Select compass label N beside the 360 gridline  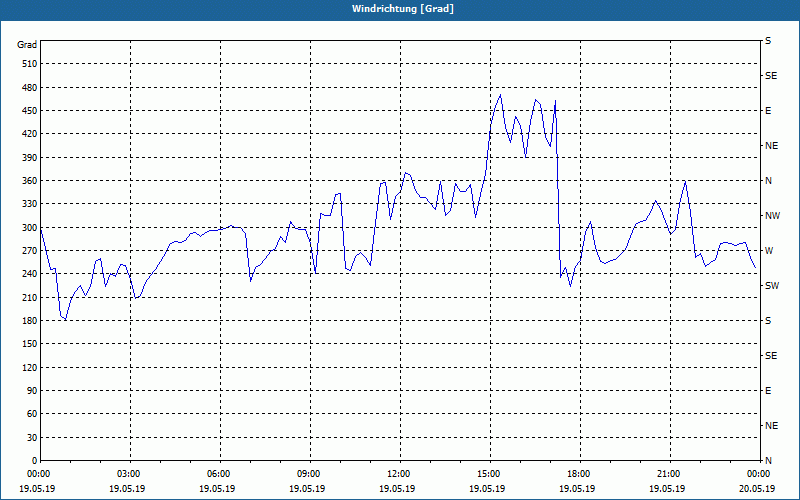click(x=768, y=181)
